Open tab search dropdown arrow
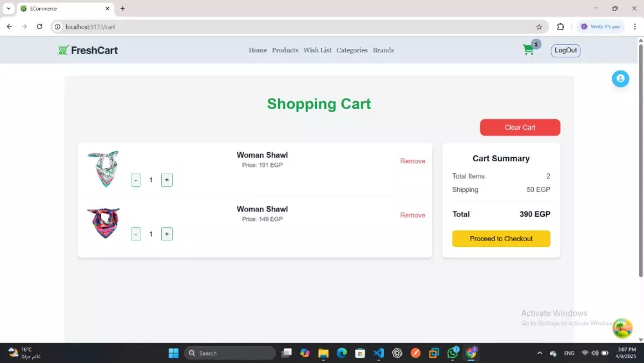 [8, 8]
